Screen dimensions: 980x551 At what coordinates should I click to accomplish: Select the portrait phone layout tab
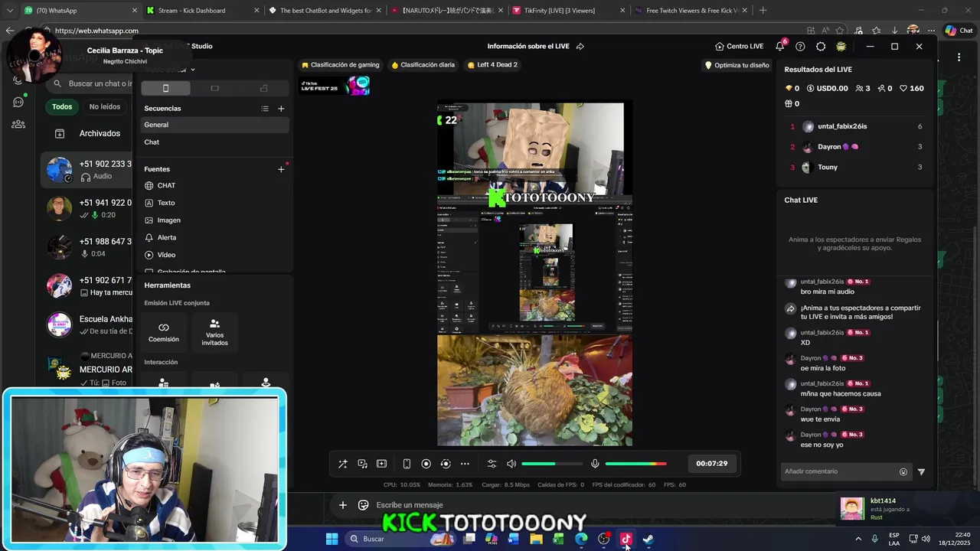(165, 88)
